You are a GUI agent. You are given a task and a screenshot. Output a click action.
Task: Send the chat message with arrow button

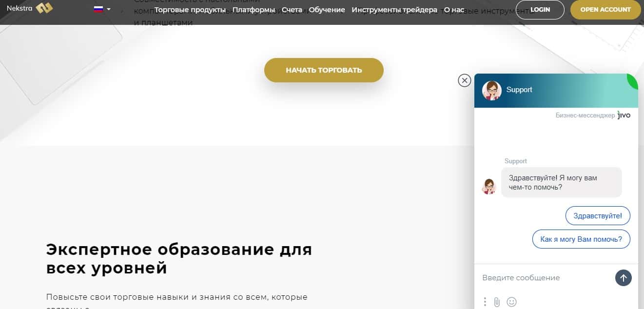[x=624, y=278]
